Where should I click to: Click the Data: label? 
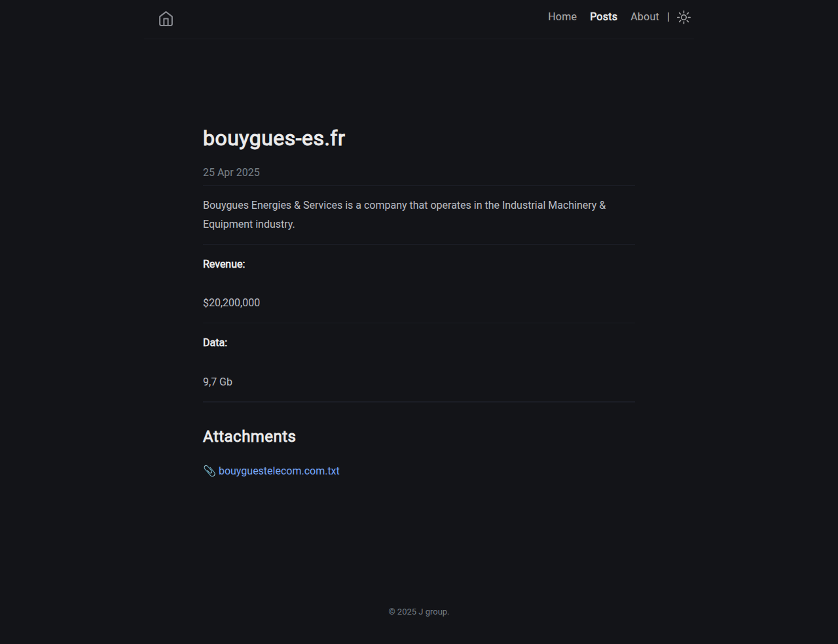pos(215,343)
